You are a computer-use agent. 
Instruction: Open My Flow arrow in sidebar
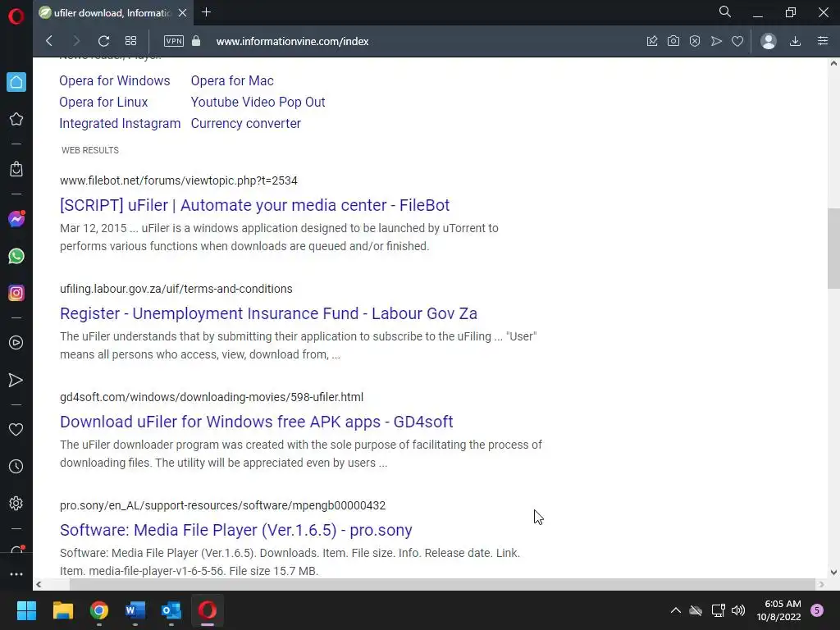(16, 380)
